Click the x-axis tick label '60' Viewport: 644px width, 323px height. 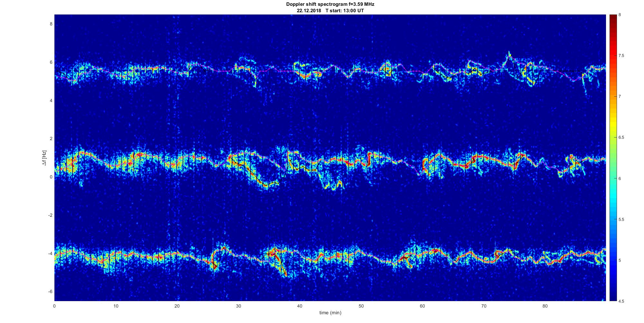(x=422, y=306)
